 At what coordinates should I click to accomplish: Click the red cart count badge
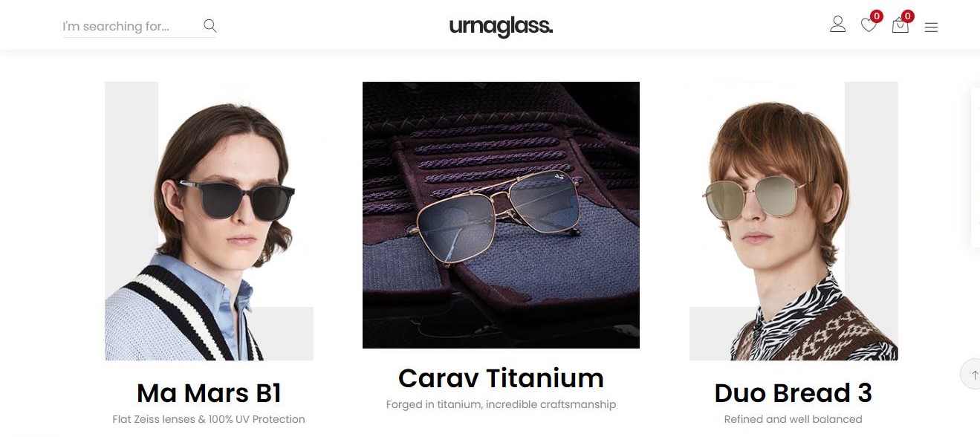908,16
